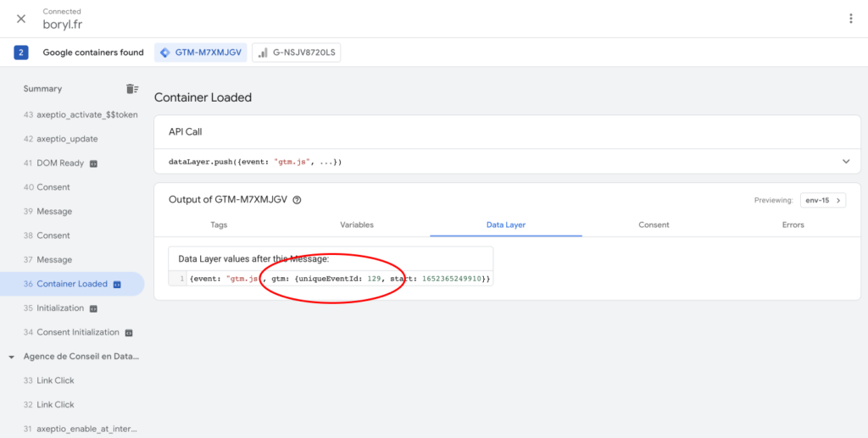The height and width of the screenshot is (438, 868).
Task: Switch to the Consent tab
Action: coord(654,225)
